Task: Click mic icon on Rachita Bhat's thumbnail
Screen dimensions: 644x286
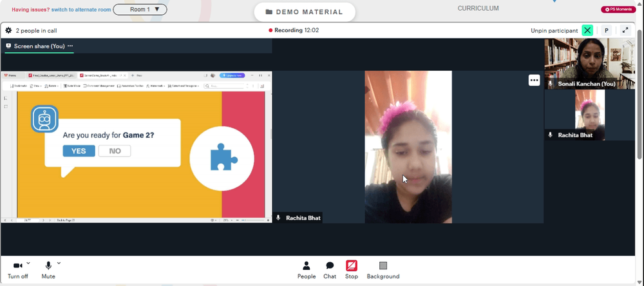Action: [551, 135]
